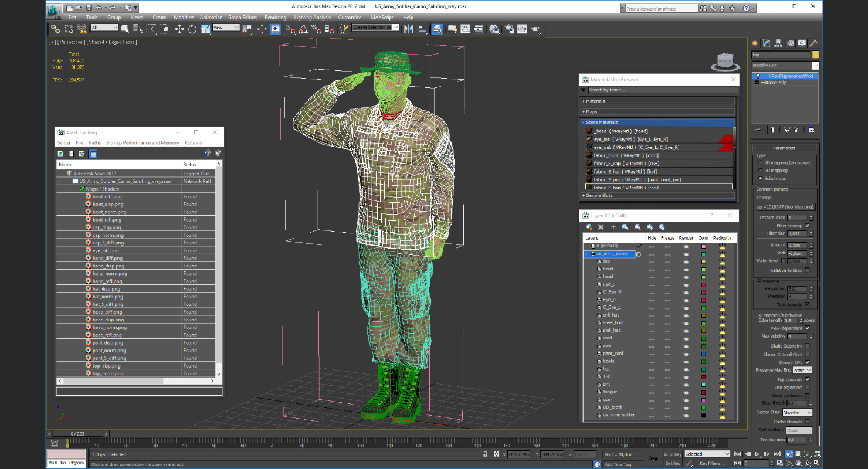Enable Classic Catmull Clark checkbox
This screenshot has height=469, width=868.
pyautogui.click(x=808, y=354)
